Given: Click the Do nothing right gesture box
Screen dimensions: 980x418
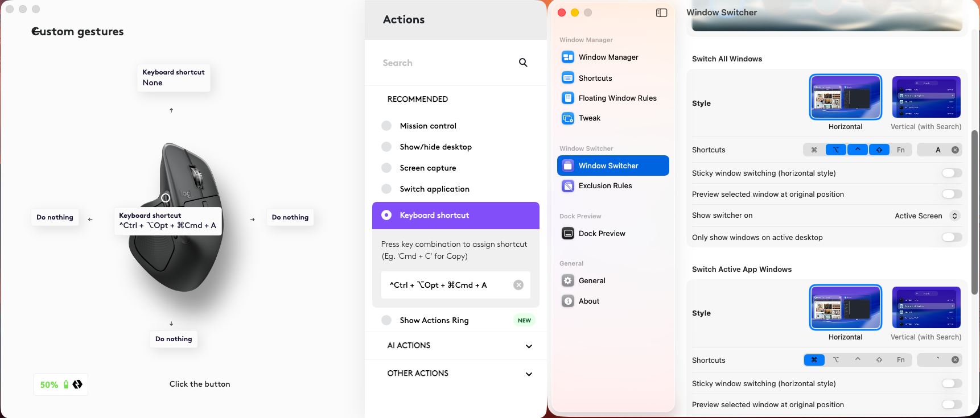Looking at the screenshot, I should coord(290,217).
